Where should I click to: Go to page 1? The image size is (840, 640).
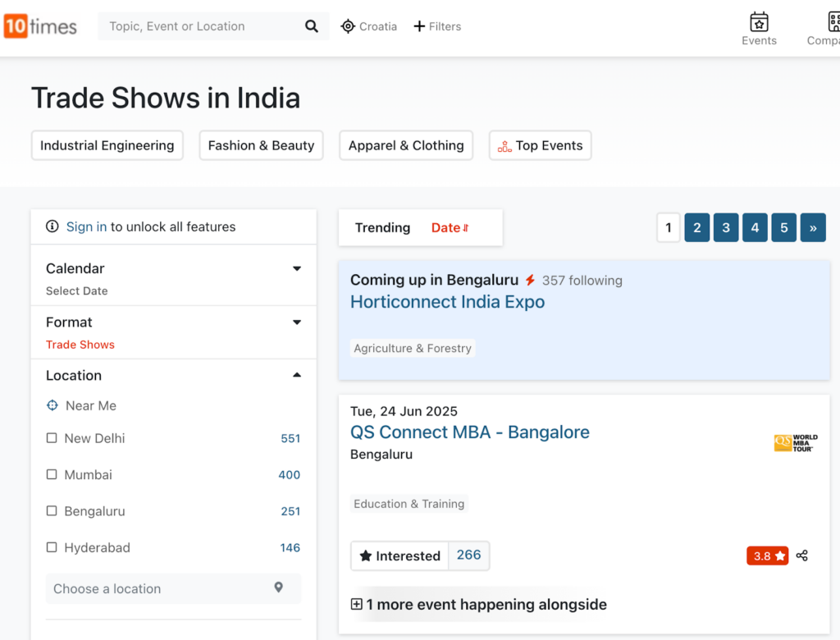668,228
